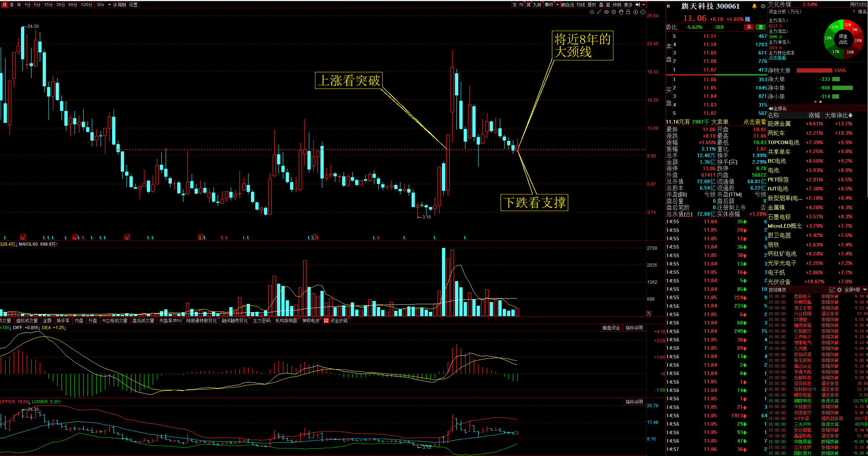Viewport: 868px width, 456px height.
Task: Open the 30s period dropdown arrow
Action: click(109, 5)
